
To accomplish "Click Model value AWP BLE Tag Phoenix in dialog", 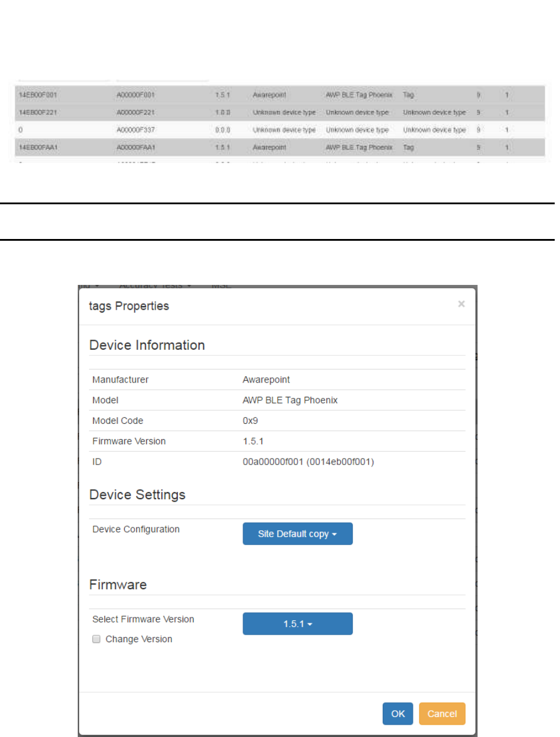I will (x=290, y=400).
